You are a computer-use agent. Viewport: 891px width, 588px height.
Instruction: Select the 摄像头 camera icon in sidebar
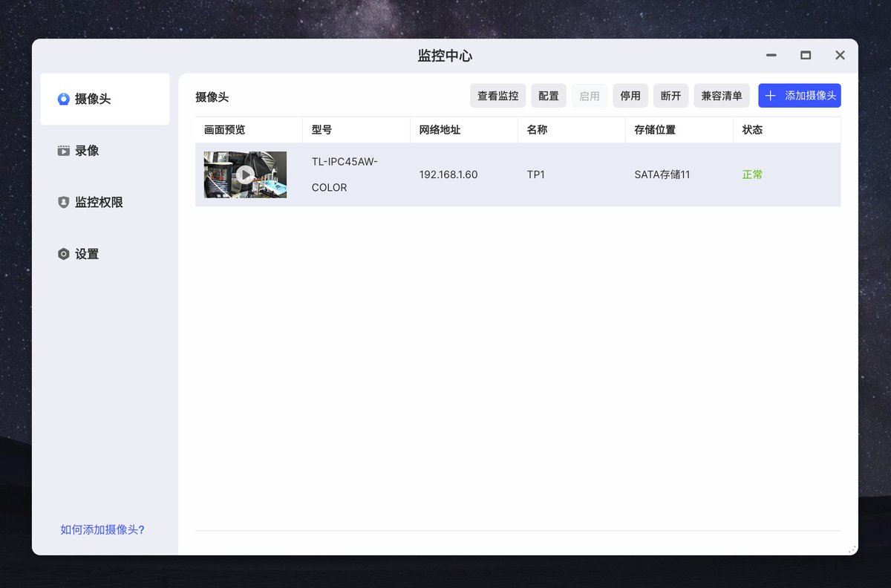pos(63,97)
